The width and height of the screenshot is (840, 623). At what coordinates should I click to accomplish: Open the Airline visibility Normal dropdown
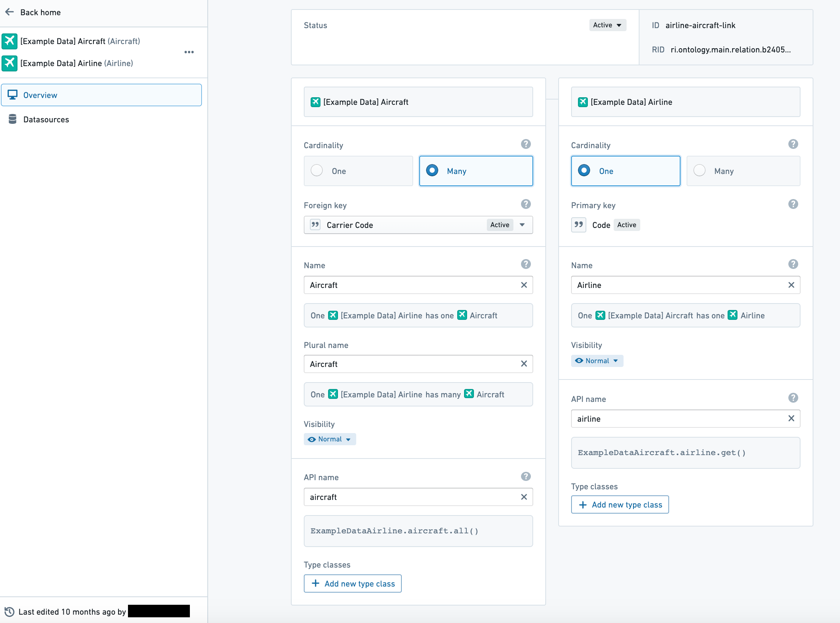point(597,361)
